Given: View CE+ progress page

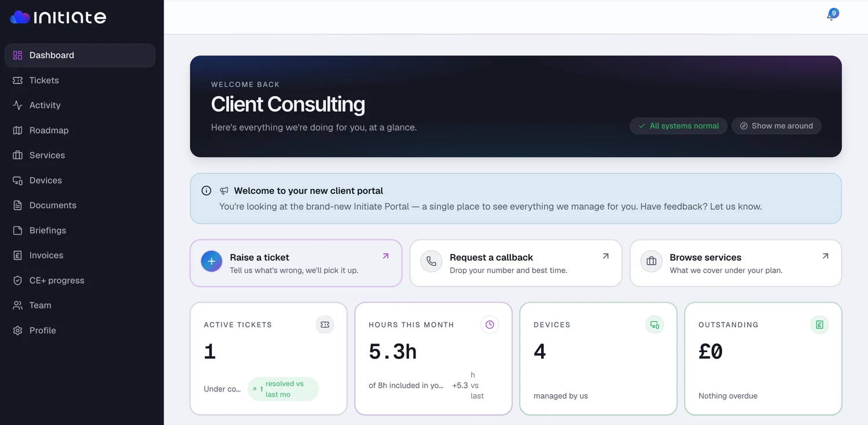Looking at the screenshot, I should pos(80,280).
